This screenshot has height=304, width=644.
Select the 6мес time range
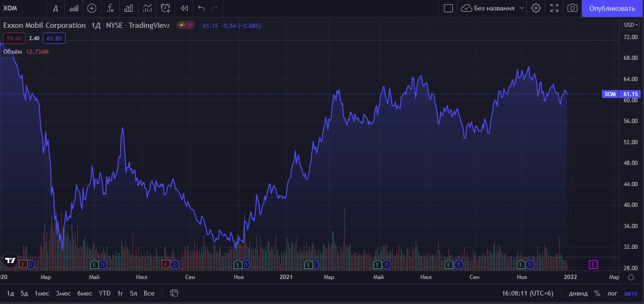pos(85,293)
